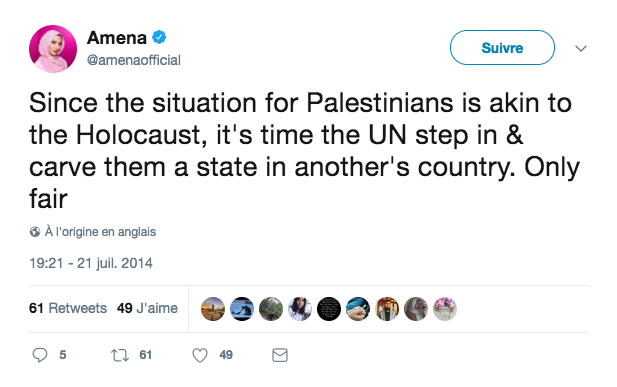Open the Amena display name link
This screenshot has height=387, width=617.
pyautogui.click(x=117, y=38)
